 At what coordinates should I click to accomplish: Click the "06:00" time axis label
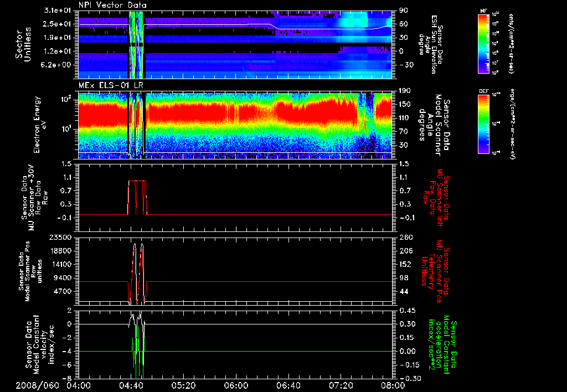236,386
